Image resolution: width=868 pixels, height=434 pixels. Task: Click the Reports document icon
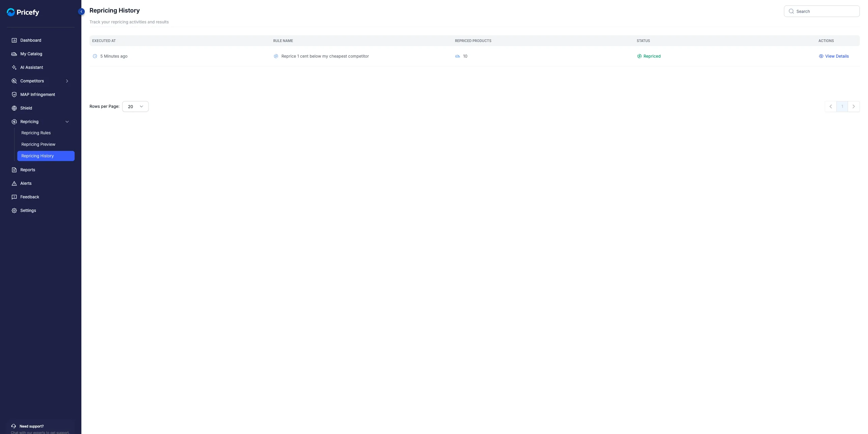14,170
